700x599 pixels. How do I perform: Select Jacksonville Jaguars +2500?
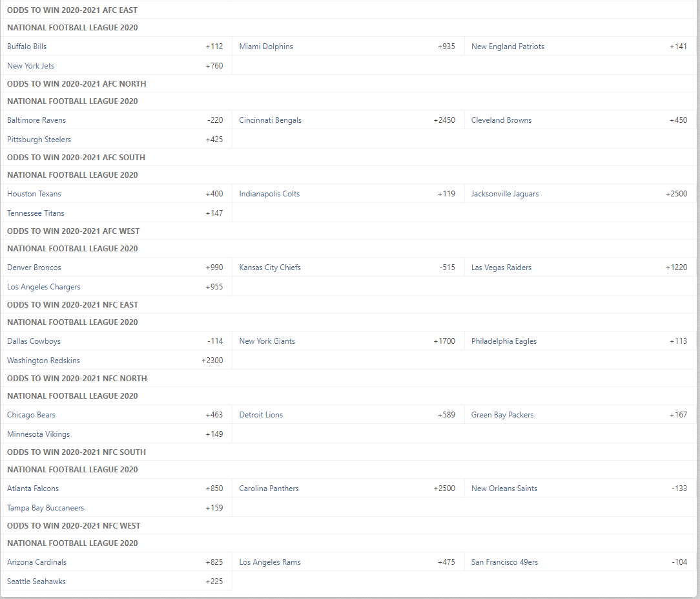pyautogui.click(x=581, y=194)
